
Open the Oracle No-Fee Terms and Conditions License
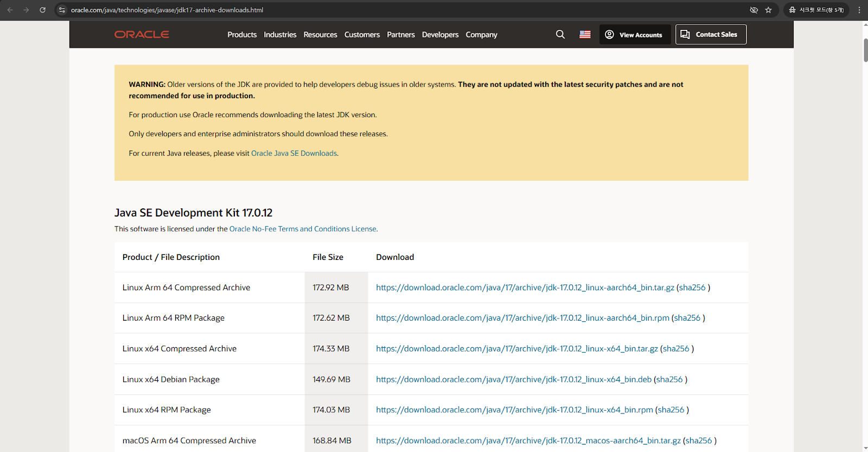[x=303, y=229]
